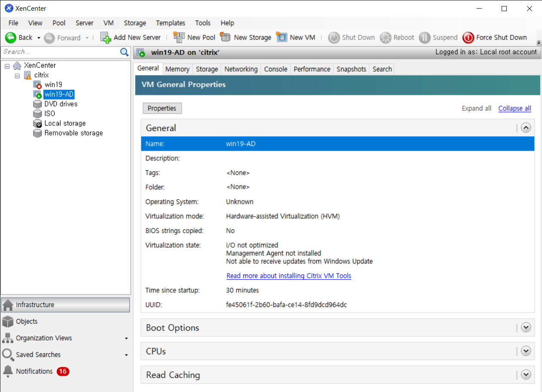Open the toolbar overflow arrow

pos(539,43)
